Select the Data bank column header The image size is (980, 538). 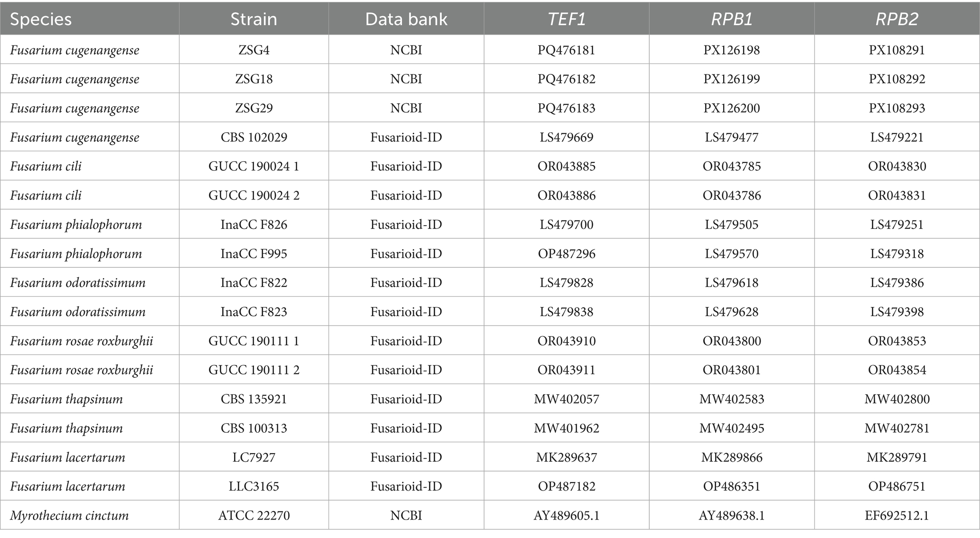pyautogui.click(x=406, y=19)
